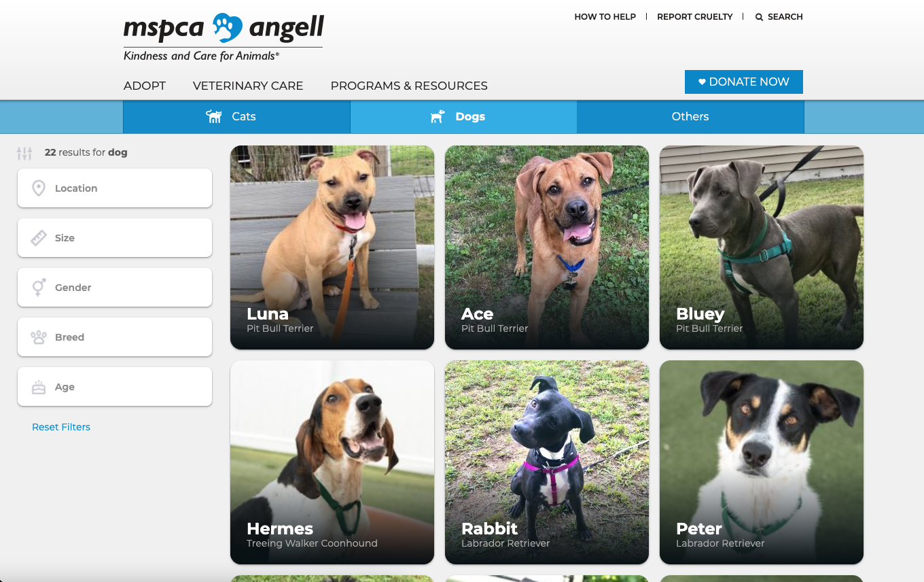Click the Donate Now button
The width and height of the screenshot is (924, 582).
point(744,82)
